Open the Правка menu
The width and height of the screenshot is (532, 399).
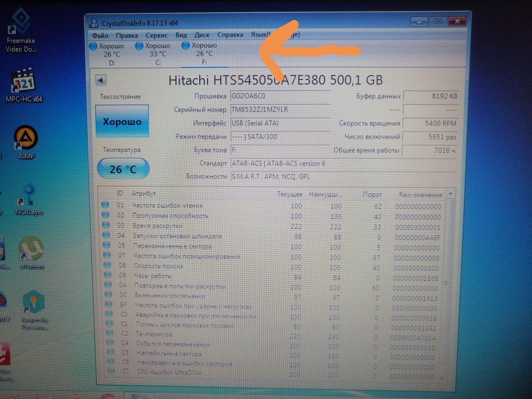127,35
